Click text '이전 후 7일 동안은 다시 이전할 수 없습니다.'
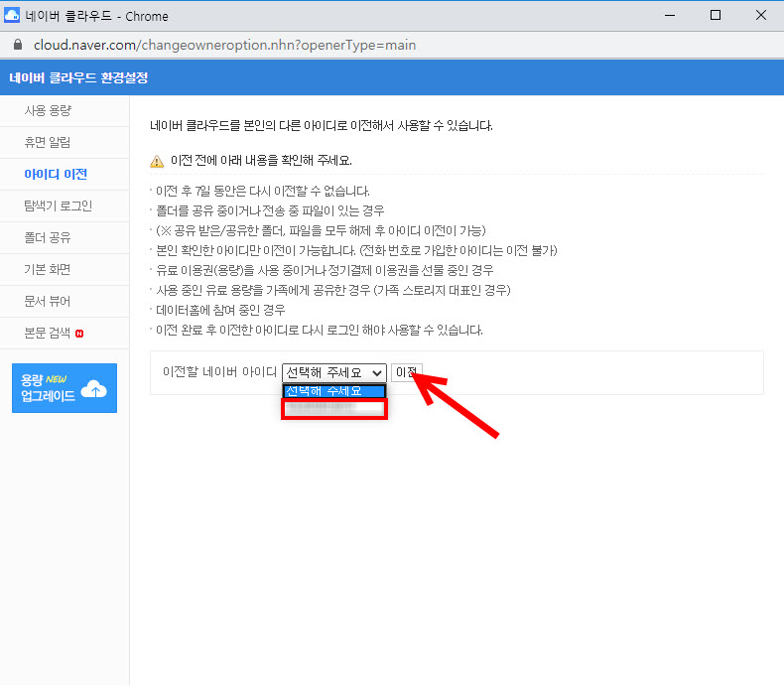 pos(263,191)
